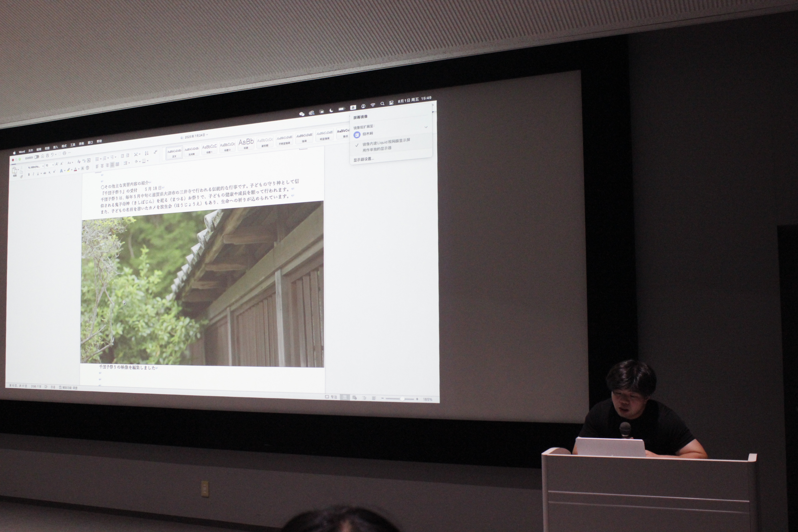Toggle Italic formatting
This screenshot has height=532, width=798.
click(33, 174)
